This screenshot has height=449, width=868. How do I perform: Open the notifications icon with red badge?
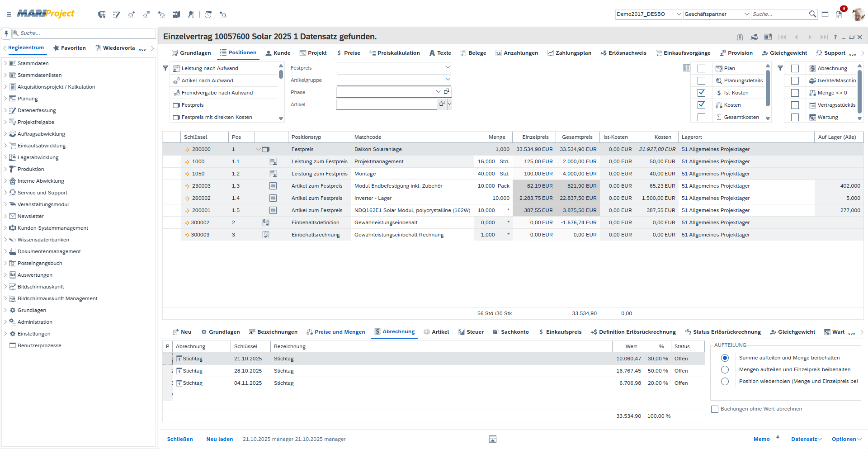pos(840,14)
